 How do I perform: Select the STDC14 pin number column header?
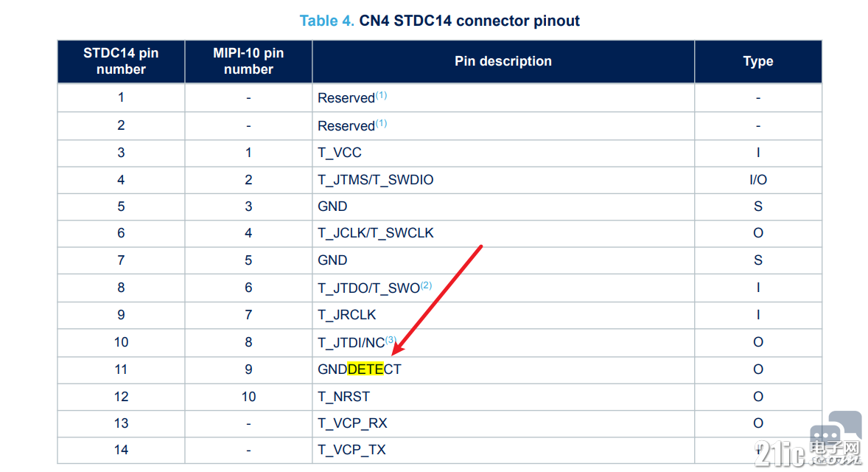tap(122, 61)
